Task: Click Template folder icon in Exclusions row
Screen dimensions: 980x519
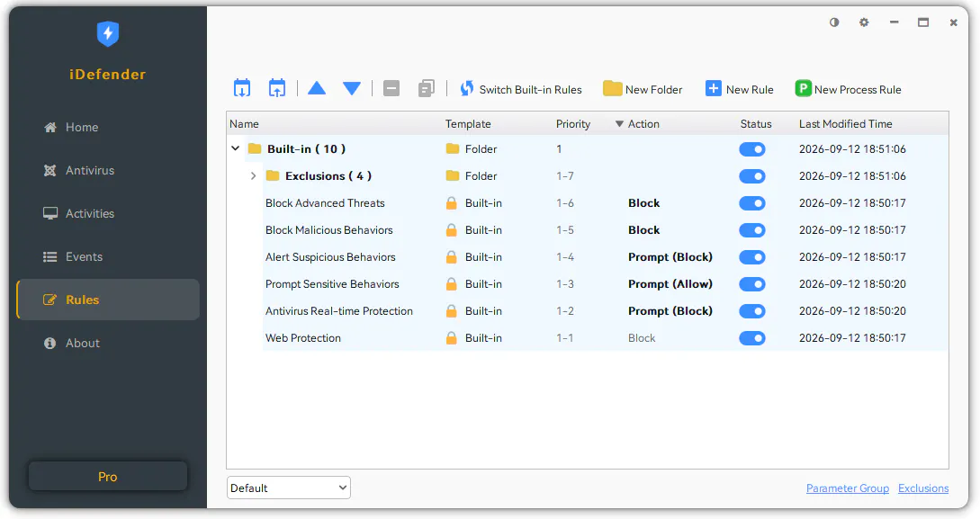Action: (453, 175)
